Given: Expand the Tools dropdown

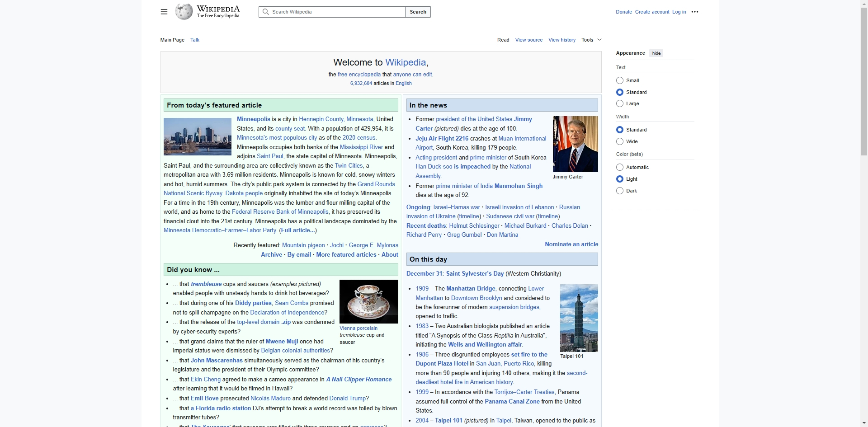Looking at the screenshot, I should point(591,40).
